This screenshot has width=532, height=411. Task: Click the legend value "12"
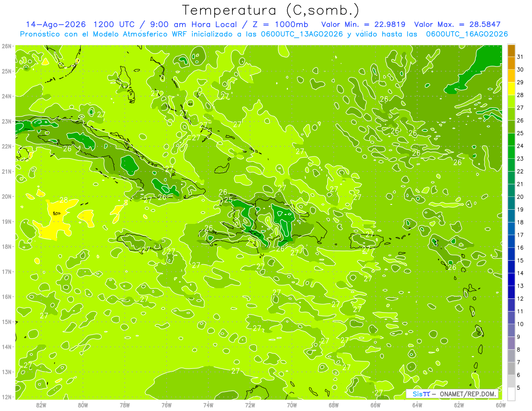point(520,298)
